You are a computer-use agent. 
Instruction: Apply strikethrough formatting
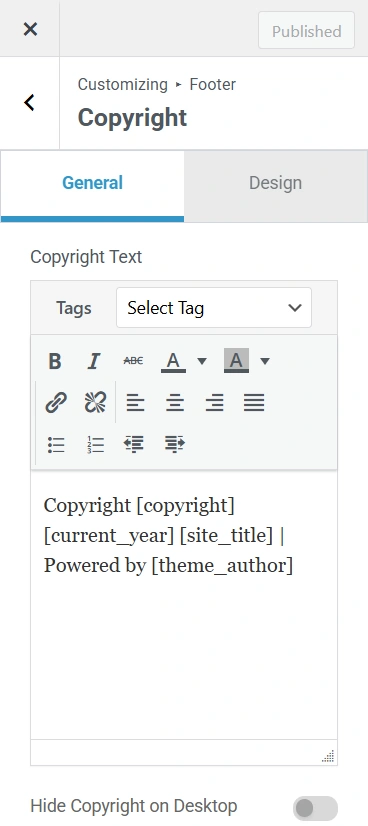133,361
